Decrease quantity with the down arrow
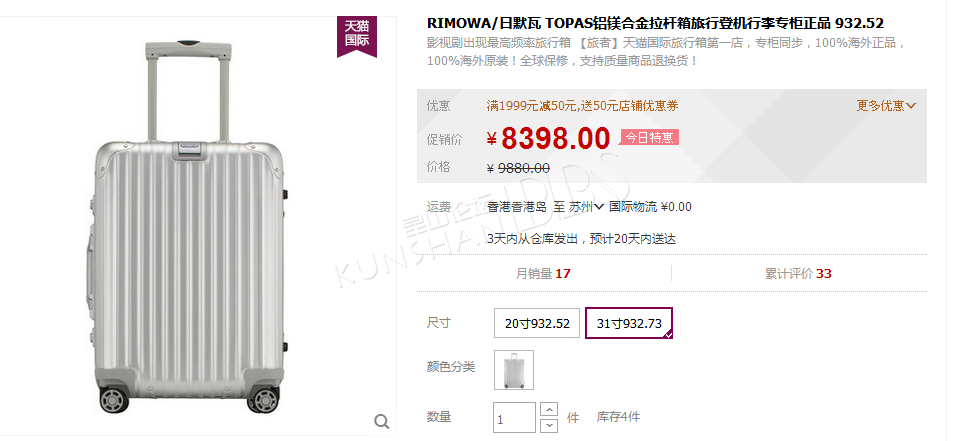Viewport: 962px width, 441px height. click(548, 425)
